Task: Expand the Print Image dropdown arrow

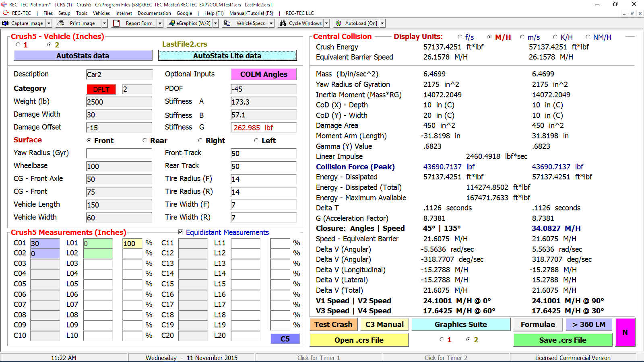Action: (104, 23)
